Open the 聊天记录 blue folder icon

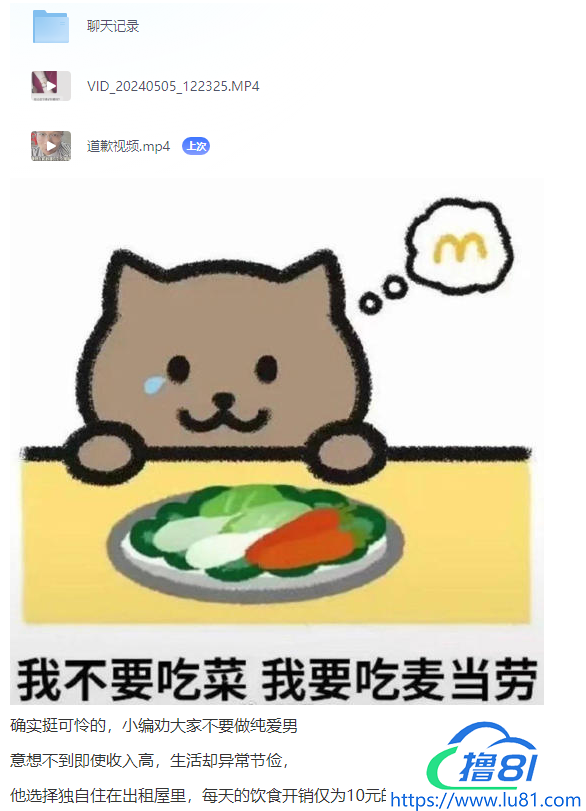(x=51, y=26)
